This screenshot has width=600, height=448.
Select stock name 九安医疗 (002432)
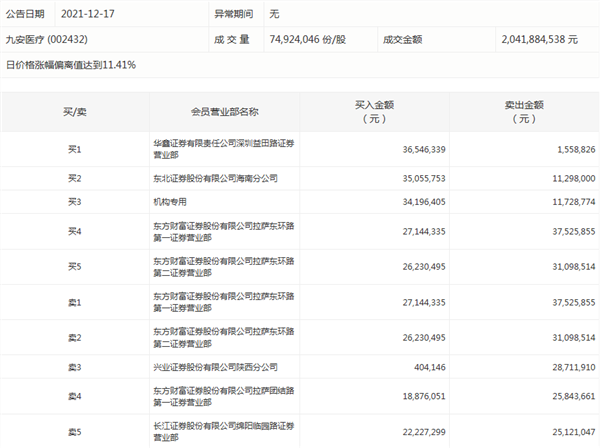pos(47,39)
